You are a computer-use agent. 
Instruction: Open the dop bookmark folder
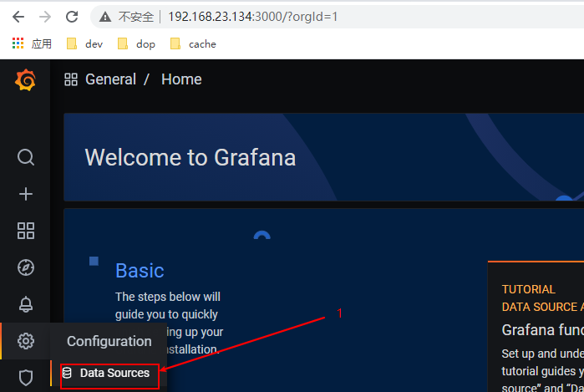click(x=136, y=44)
